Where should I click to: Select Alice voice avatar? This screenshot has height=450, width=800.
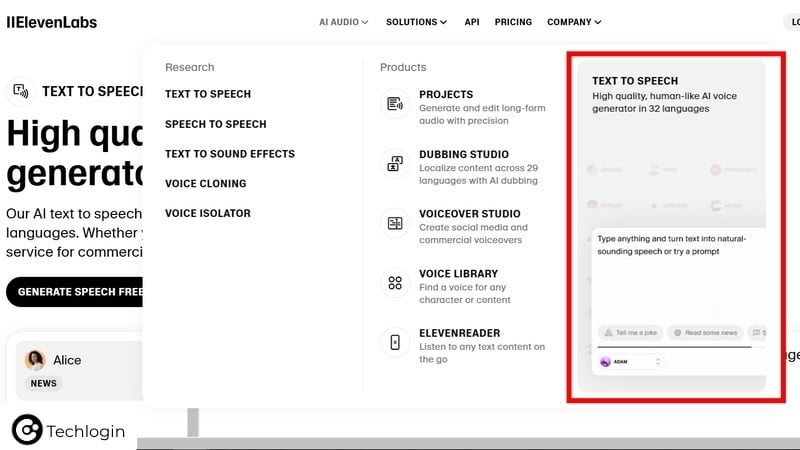pyautogui.click(x=35, y=360)
